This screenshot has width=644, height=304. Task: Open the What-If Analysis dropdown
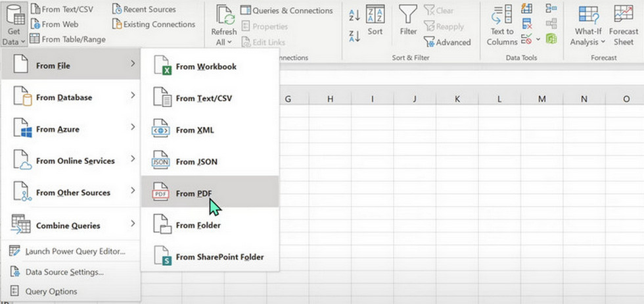click(x=587, y=26)
